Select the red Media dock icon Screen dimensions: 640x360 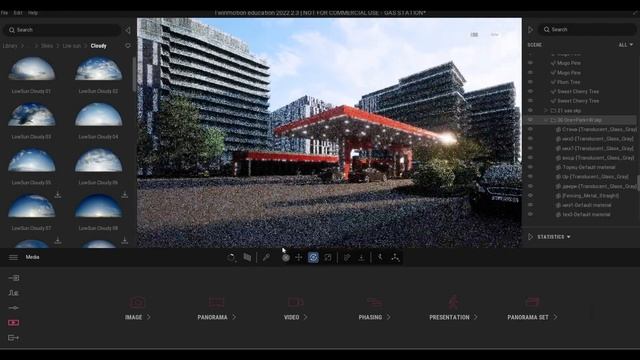click(x=13, y=322)
